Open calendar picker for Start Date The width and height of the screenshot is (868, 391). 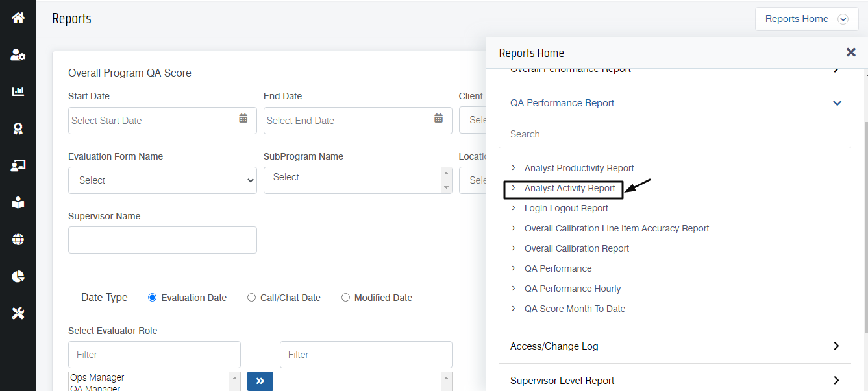point(243,118)
